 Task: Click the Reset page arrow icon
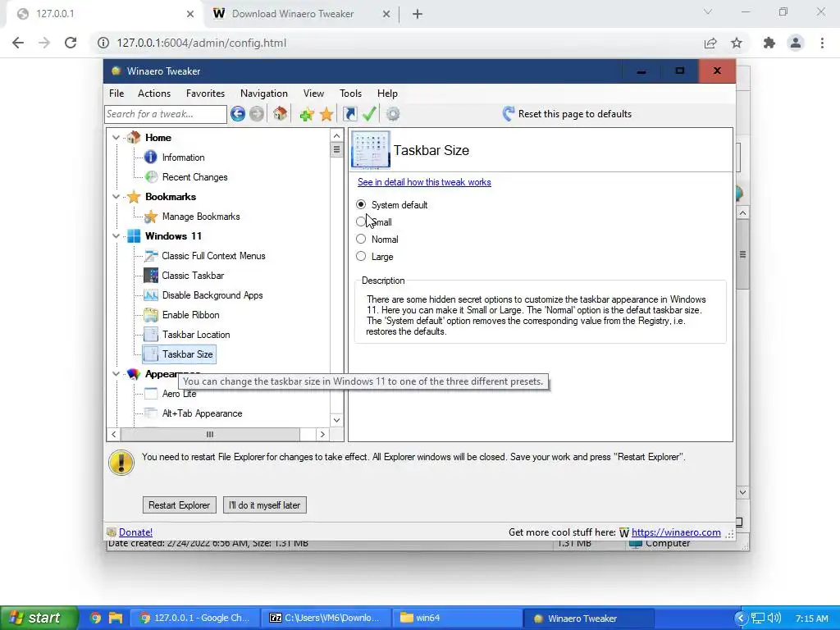point(508,113)
